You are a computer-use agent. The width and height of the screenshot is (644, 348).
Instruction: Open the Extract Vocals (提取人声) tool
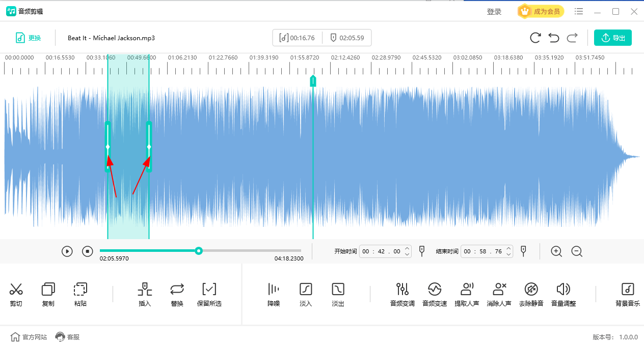click(467, 289)
